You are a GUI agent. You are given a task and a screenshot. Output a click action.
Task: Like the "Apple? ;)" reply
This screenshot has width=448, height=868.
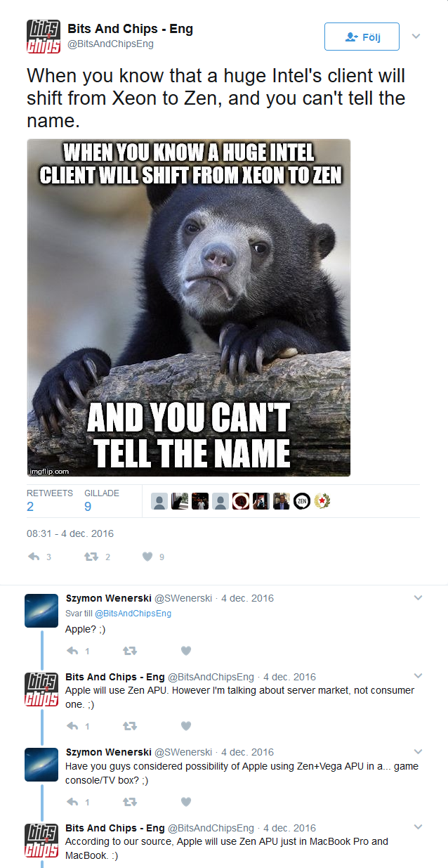pyautogui.click(x=186, y=651)
